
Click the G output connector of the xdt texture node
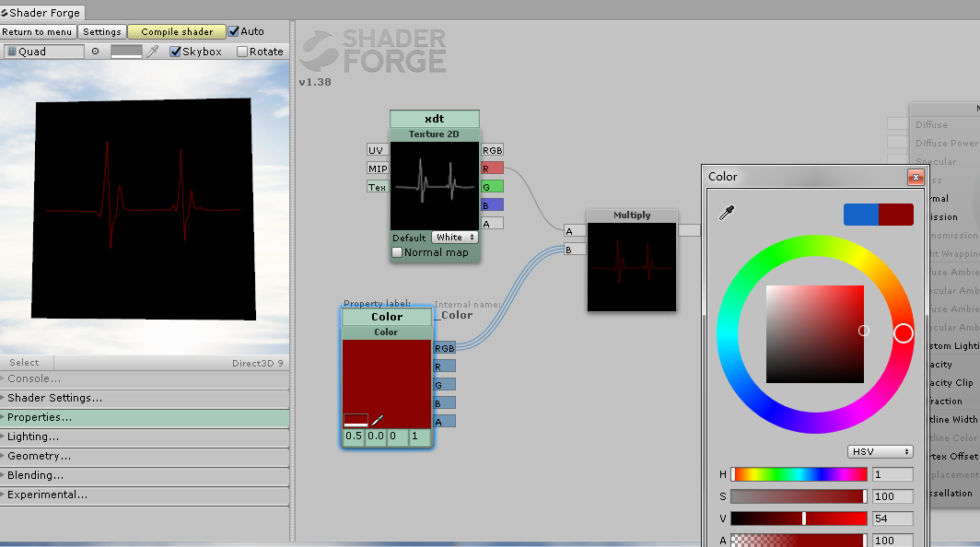click(492, 186)
